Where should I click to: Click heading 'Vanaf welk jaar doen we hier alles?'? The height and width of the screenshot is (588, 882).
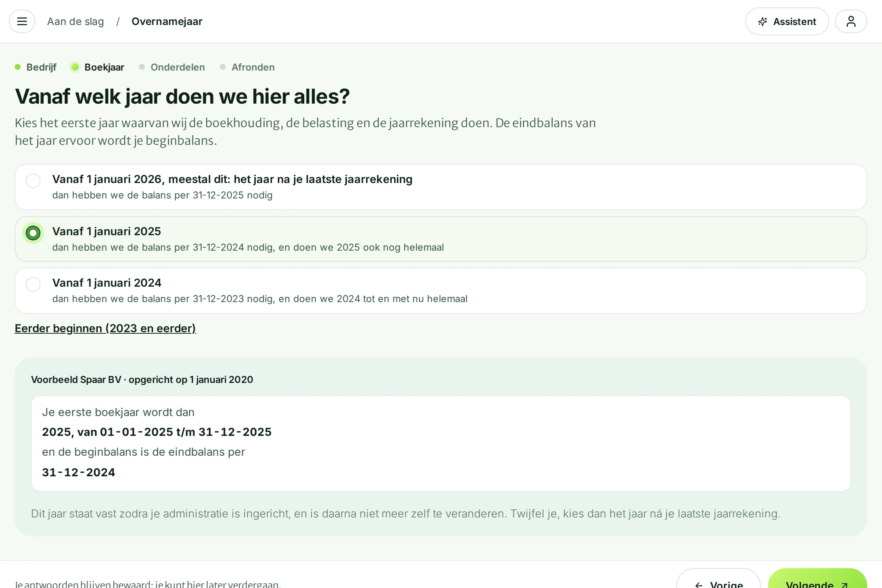click(x=182, y=96)
